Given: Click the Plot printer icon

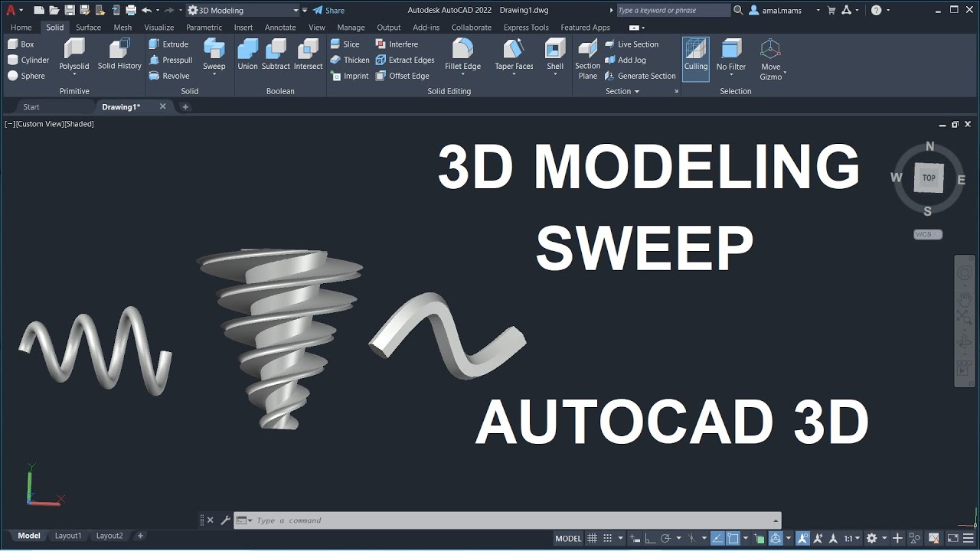Looking at the screenshot, I should click(131, 10).
